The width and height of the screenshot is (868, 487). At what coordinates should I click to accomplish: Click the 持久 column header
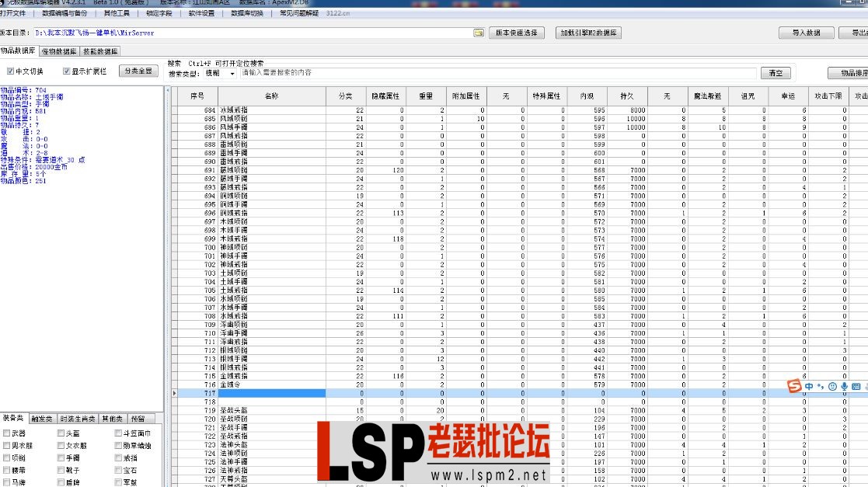626,96
